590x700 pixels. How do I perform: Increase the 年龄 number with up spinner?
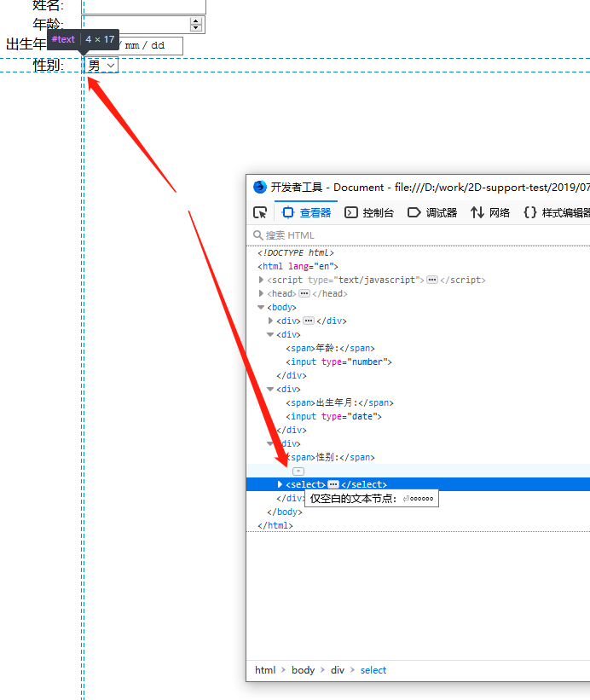[196, 21]
